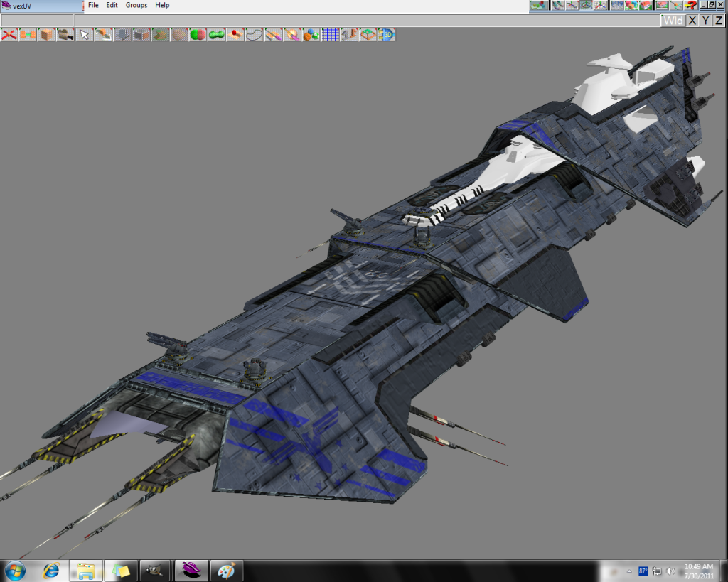Click the grey blocks with orange piece icon
The height and width of the screenshot is (582, 728).
pos(349,35)
